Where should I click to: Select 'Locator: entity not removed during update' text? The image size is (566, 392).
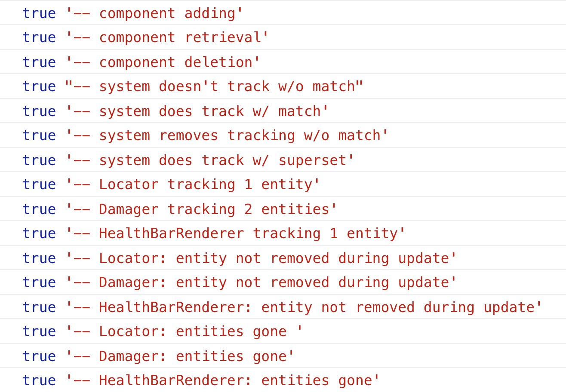[x=261, y=258]
